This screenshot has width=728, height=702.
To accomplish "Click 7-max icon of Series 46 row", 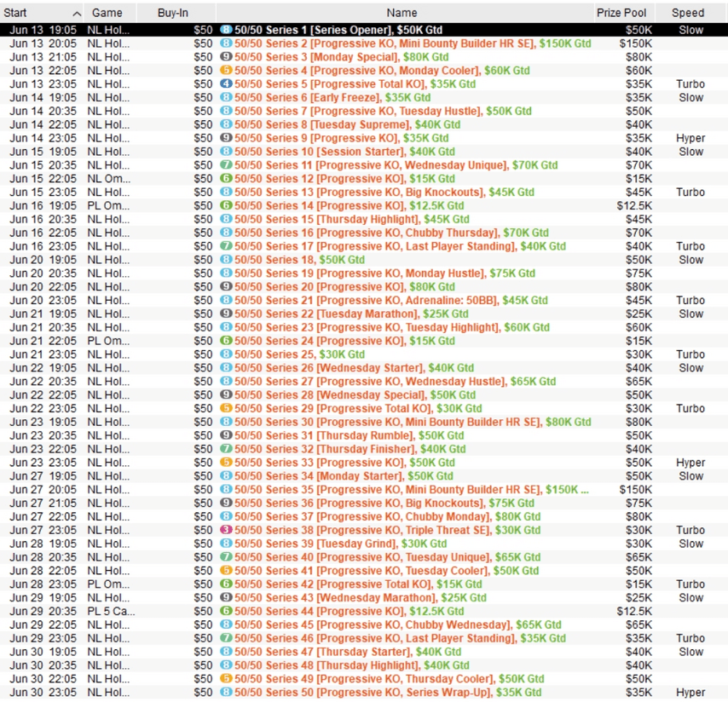I will pos(226,638).
